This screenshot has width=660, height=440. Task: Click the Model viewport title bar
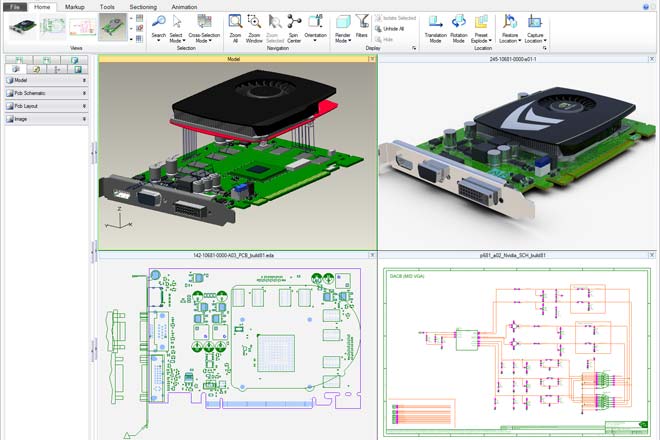click(234, 59)
